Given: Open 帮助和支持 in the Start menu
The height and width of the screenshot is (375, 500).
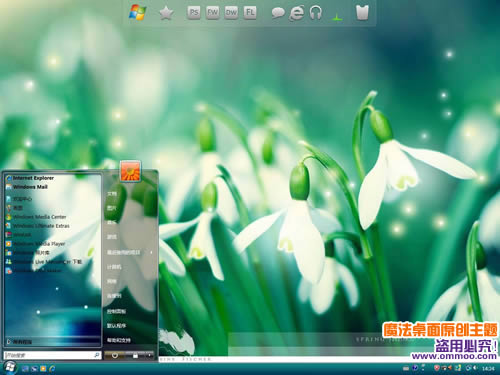Looking at the screenshot, I should (119, 340).
